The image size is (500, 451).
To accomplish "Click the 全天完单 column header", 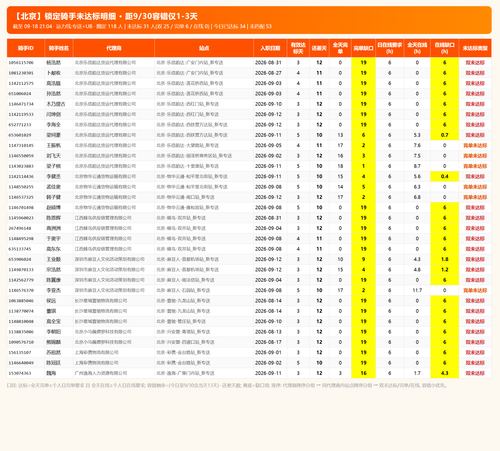I will (340, 48).
